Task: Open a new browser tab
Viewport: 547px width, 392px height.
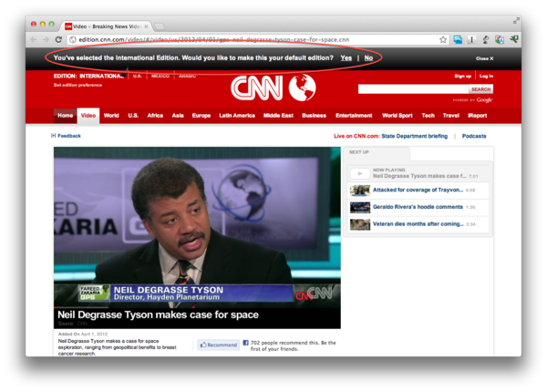Action: click(x=160, y=26)
